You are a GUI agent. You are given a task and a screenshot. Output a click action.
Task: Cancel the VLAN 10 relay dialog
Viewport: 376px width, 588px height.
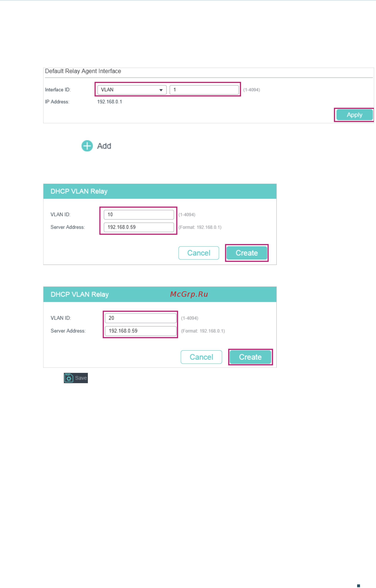[x=199, y=253]
